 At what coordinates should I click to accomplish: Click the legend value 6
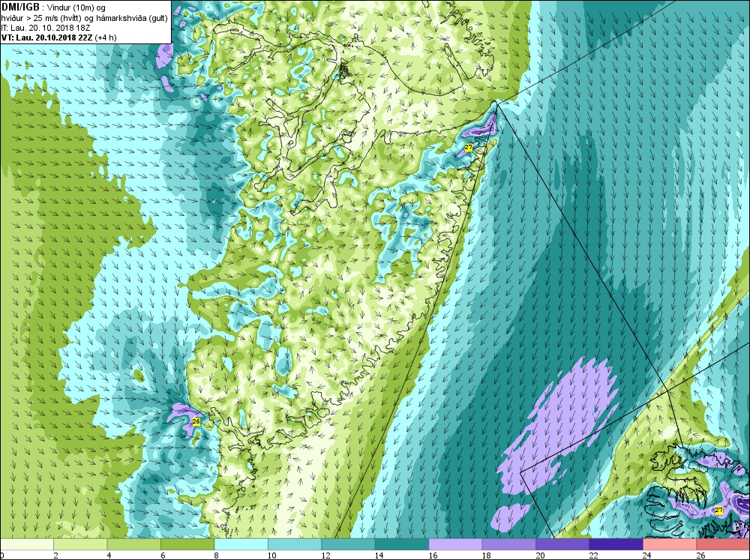(x=163, y=556)
